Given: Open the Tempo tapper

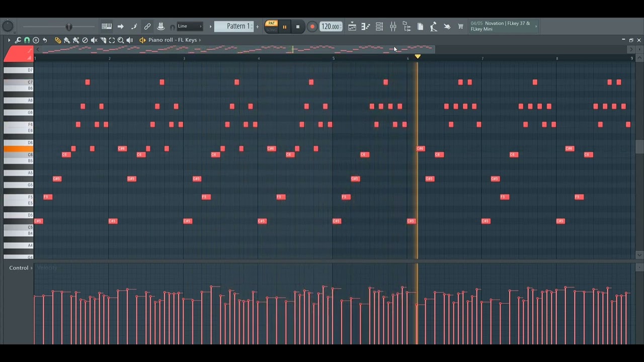Looking at the screenshot, I should click(433, 27).
